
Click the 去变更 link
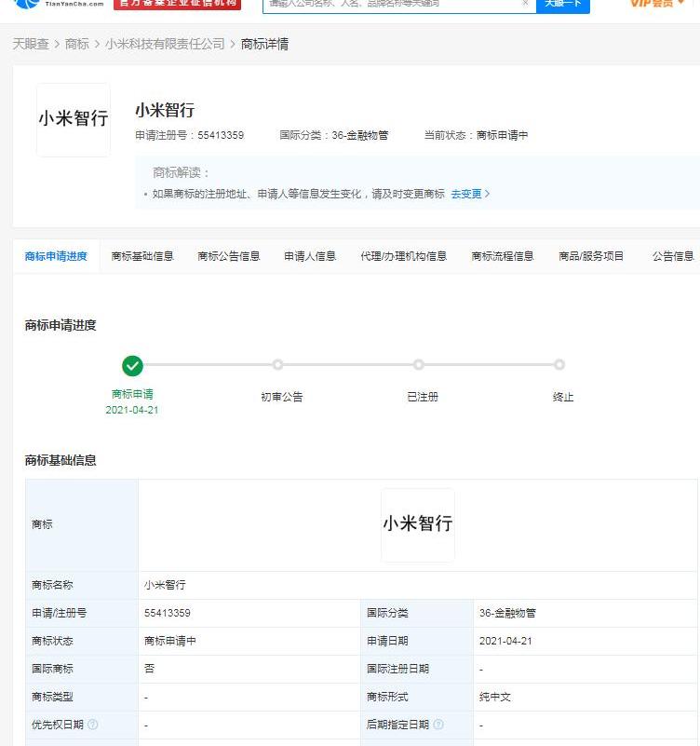[470, 194]
